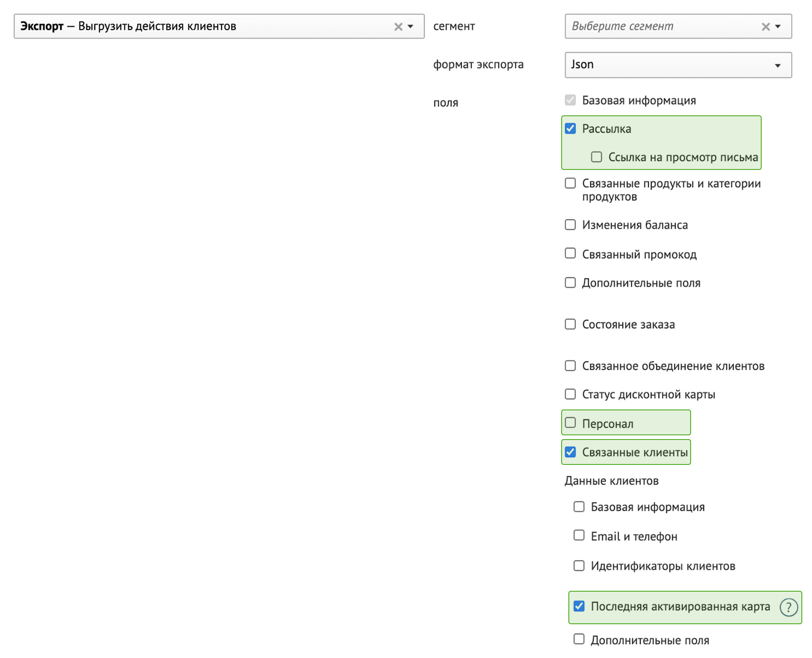Enable Дополнительные поля under Данные клиентов

point(579,639)
